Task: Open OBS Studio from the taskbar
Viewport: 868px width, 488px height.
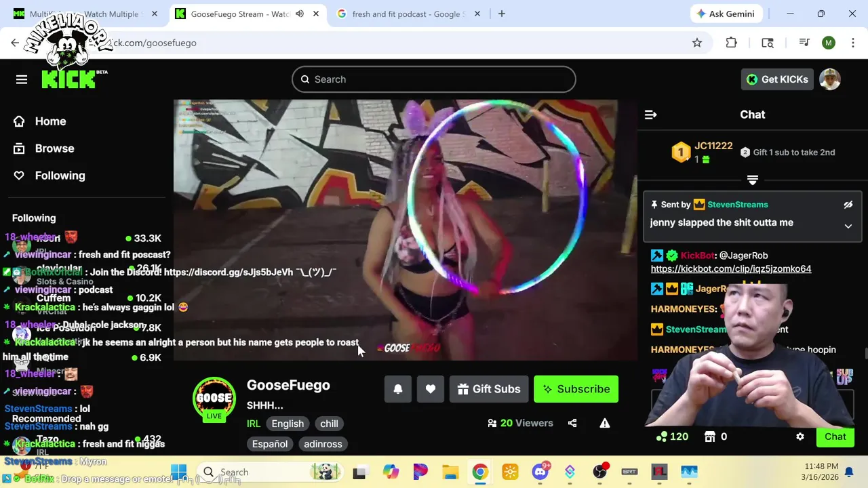Action: (x=600, y=472)
